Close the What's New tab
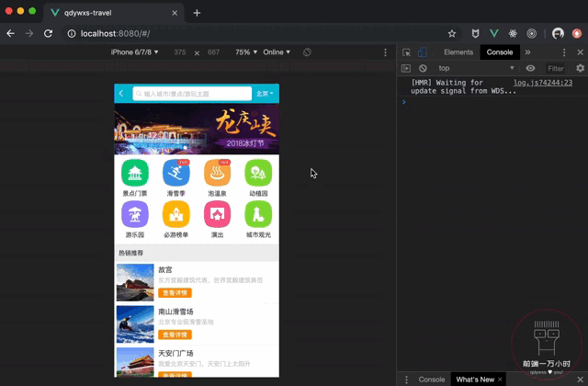Image resolution: width=588 pixels, height=386 pixels. tap(500, 380)
